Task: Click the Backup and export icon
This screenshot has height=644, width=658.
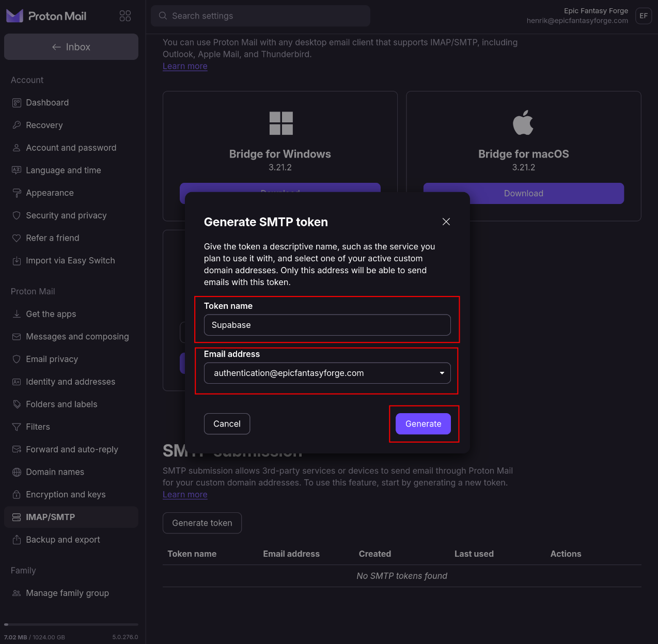Action: (17, 540)
